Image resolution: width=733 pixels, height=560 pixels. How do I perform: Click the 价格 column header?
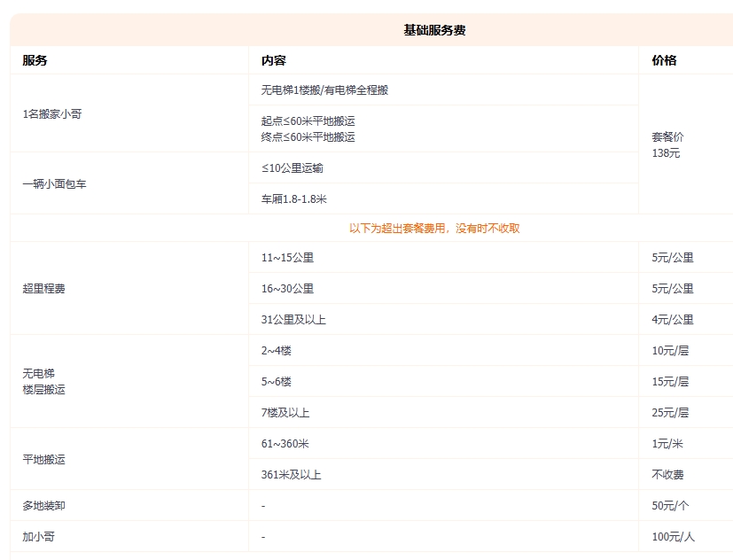tap(664, 60)
